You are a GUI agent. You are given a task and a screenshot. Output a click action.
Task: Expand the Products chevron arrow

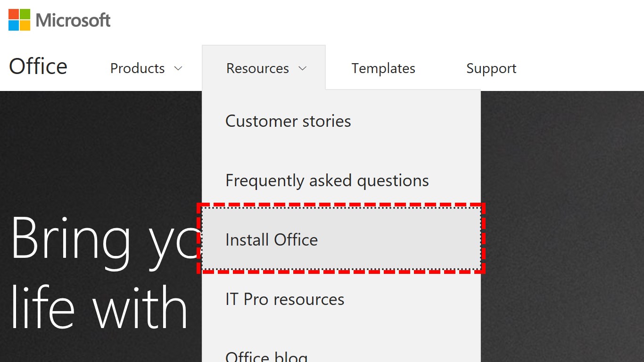pos(178,68)
